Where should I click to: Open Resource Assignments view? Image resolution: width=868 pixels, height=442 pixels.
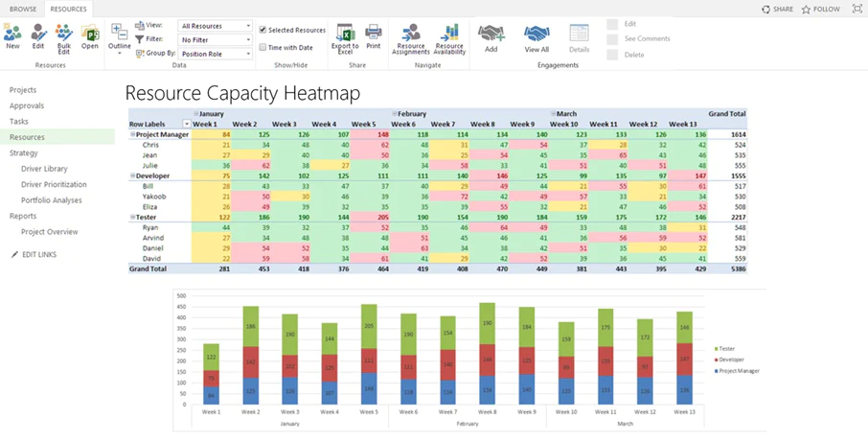click(411, 33)
